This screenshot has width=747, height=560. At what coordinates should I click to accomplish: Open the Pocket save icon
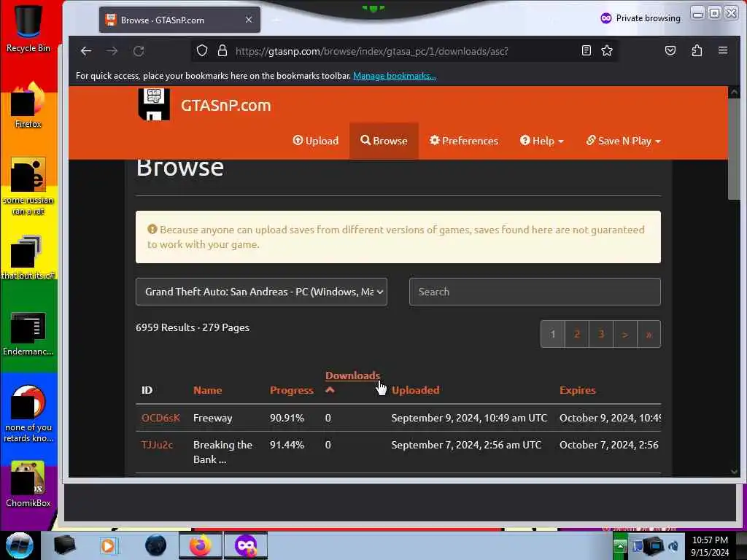coord(670,50)
